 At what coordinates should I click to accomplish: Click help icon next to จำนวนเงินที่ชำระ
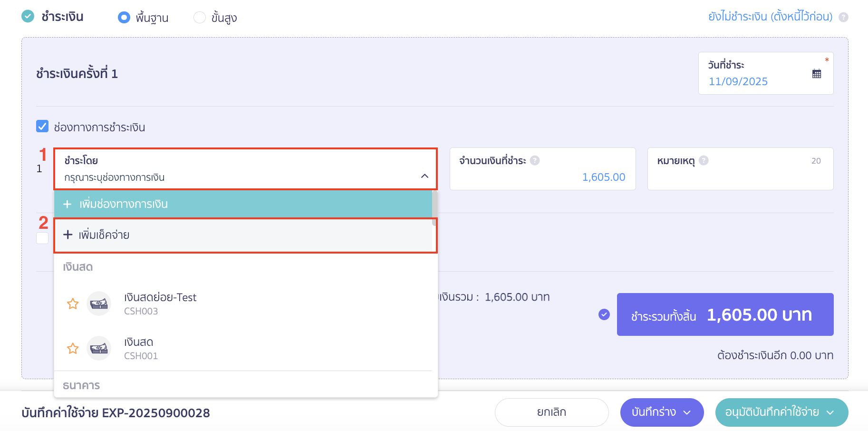pos(535,160)
